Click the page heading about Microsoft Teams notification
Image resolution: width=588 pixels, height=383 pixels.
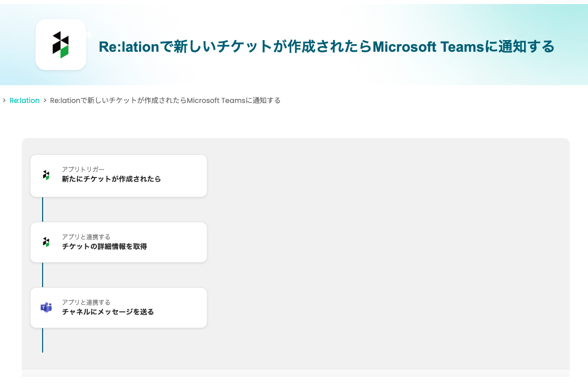click(326, 47)
